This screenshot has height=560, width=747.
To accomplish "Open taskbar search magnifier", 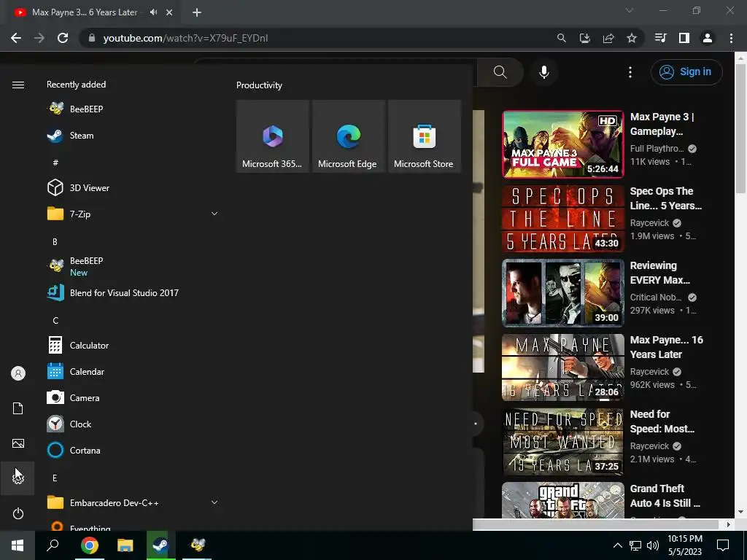I will click(53, 545).
